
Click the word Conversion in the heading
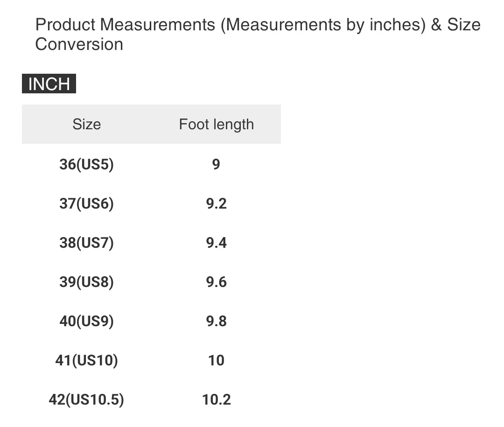pos(79,44)
